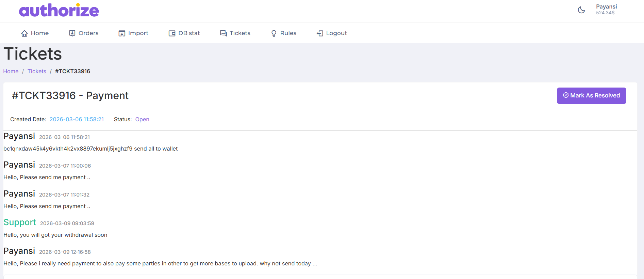This screenshot has height=279, width=644.
Task: Open the Payansi account name in header
Action: 606,6
